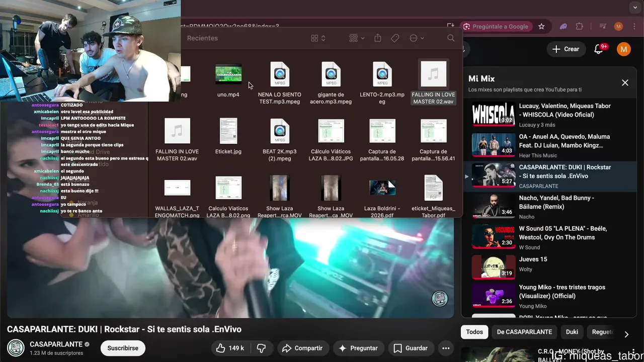
Task: Select the Duki filter chip
Action: coord(572,332)
